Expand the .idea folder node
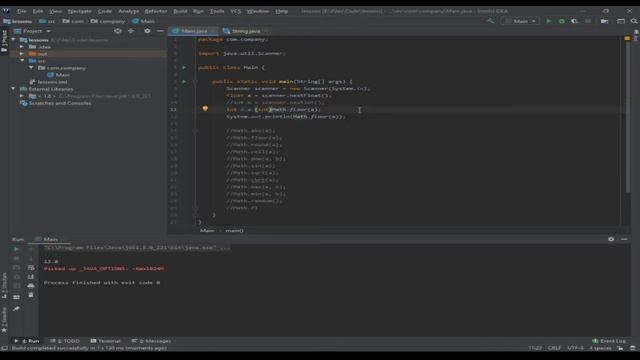This screenshot has width=640, height=360. click(22, 47)
